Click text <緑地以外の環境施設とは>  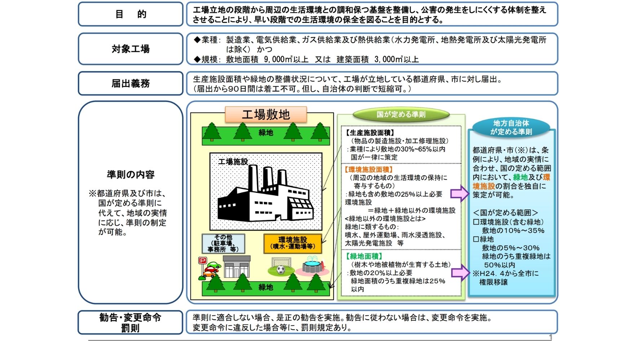(385, 218)
